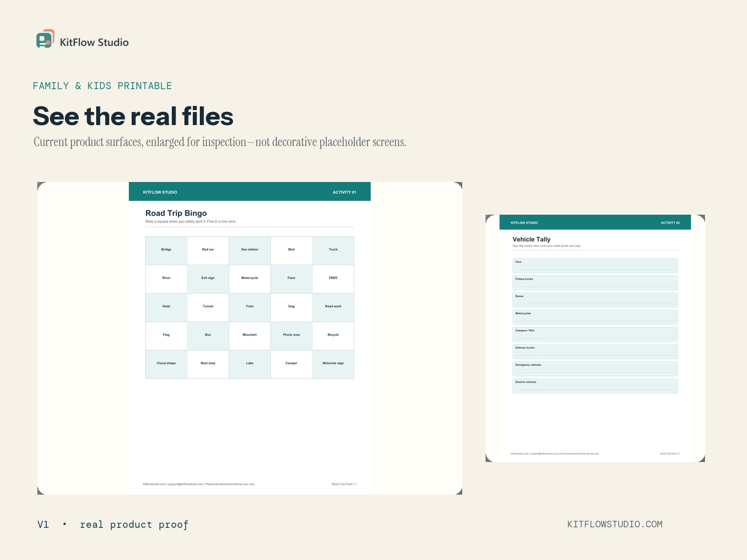Mark the 'River' bingo square
Screen dimensions: 747x560
point(166,279)
